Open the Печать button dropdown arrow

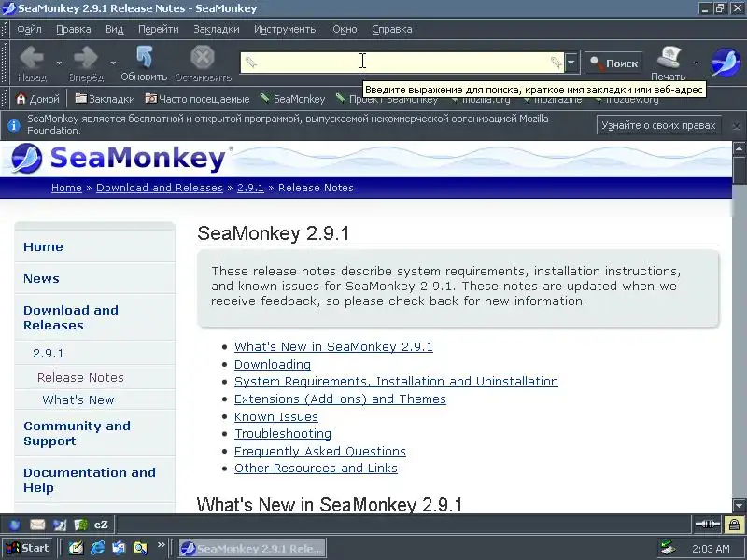tap(696, 63)
